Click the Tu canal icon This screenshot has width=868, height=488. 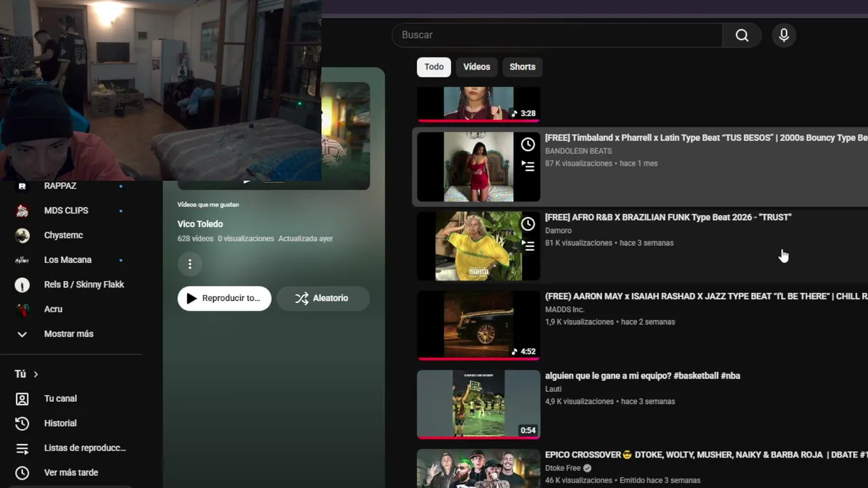[22, 399]
